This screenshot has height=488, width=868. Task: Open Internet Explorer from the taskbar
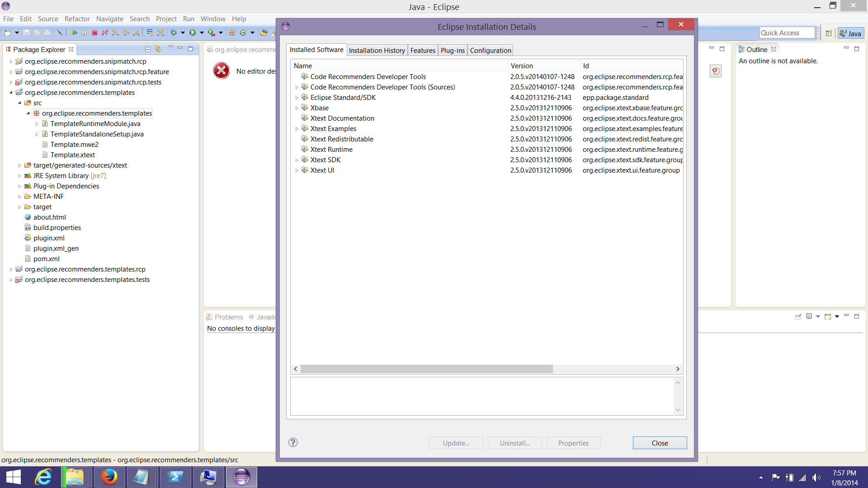click(x=43, y=477)
